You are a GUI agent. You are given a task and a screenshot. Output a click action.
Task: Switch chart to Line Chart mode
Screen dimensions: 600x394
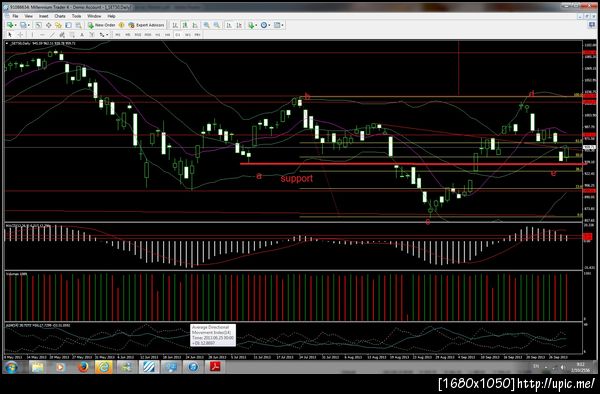[195, 25]
